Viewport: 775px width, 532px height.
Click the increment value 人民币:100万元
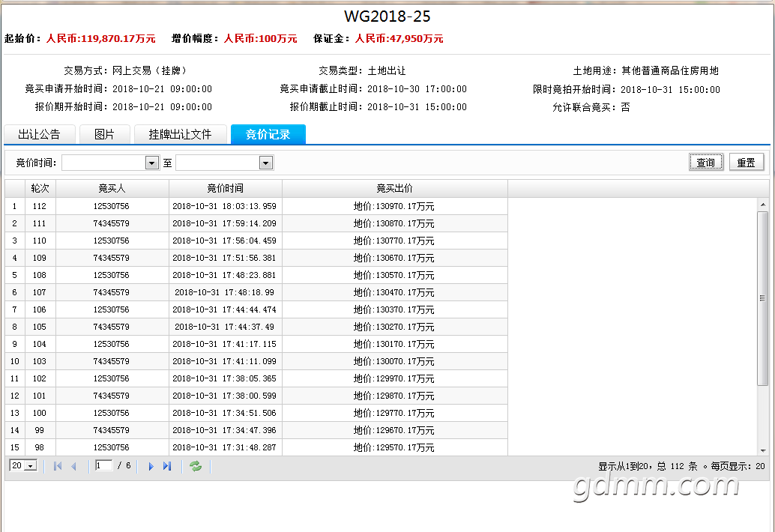[x=261, y=38]
